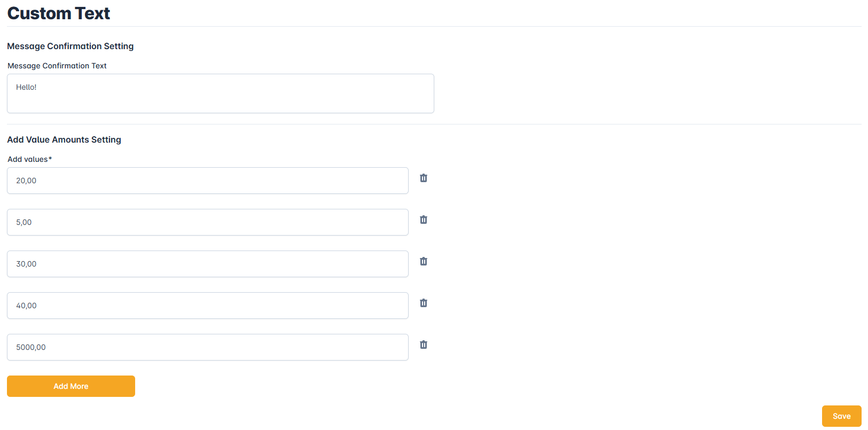This screenshot has width=868, height=430.
Task: Click inside the 5000,00 value field
Action: [207, 347]
